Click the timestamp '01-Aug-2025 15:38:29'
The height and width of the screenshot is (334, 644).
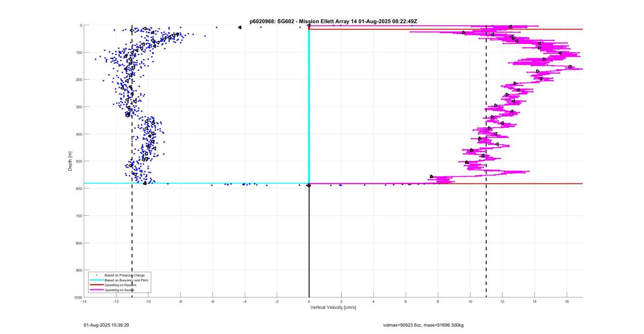[106, 325]
